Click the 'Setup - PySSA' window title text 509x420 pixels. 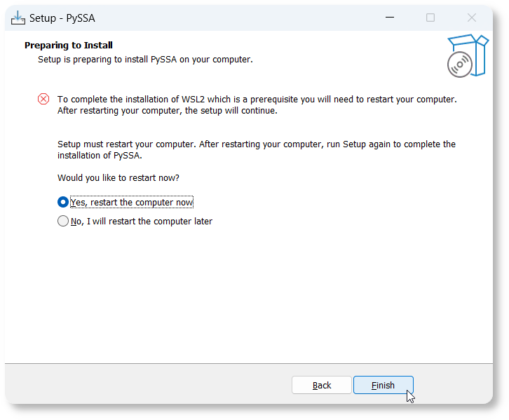pyautogui.click(x=62, y=18)
